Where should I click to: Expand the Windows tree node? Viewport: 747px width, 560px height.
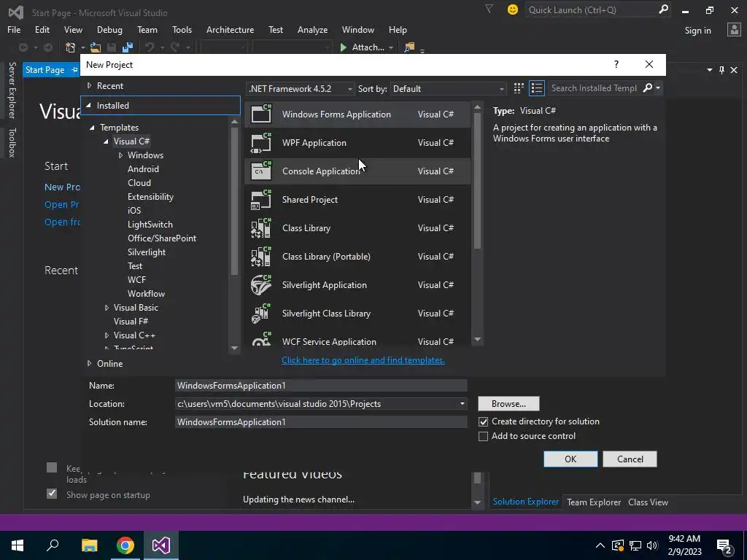120,155
